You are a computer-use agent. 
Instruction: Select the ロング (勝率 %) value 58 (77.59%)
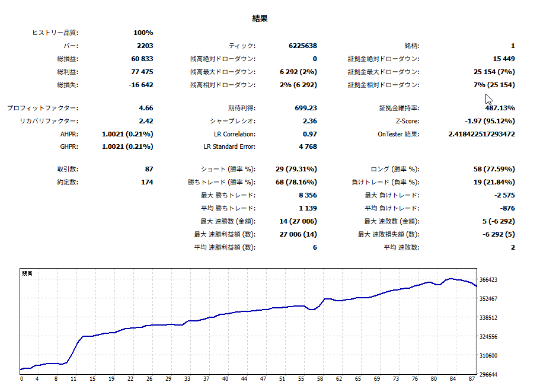pyautogui.click(x=494, y=169)
